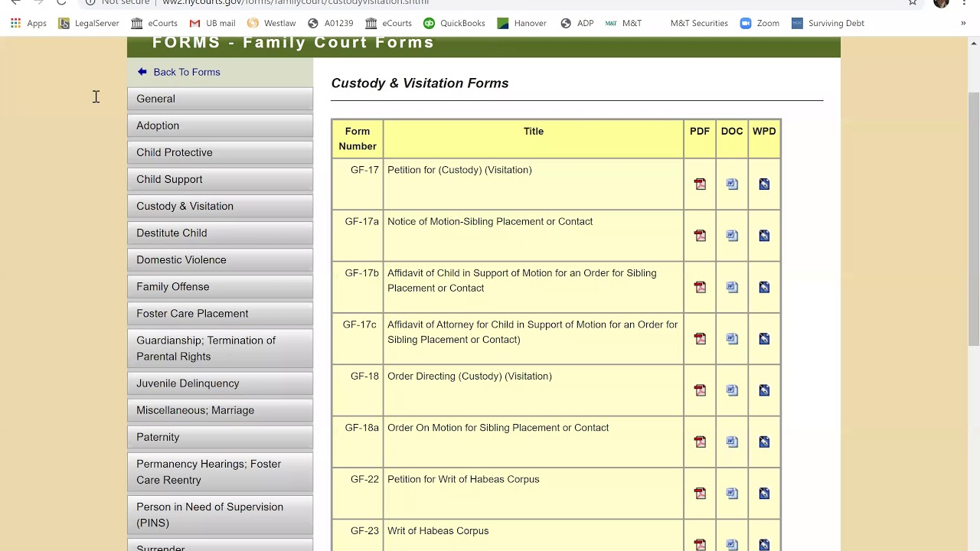Open the GF-22 DOC file icon
The image size is (980, 551).
pyautogui.click(x=732, y=493)
